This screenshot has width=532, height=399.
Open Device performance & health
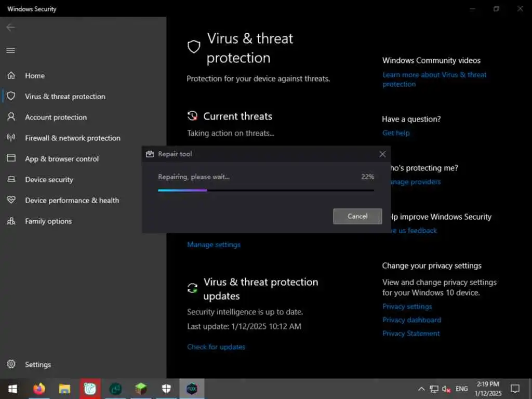(x=72, y=200)
